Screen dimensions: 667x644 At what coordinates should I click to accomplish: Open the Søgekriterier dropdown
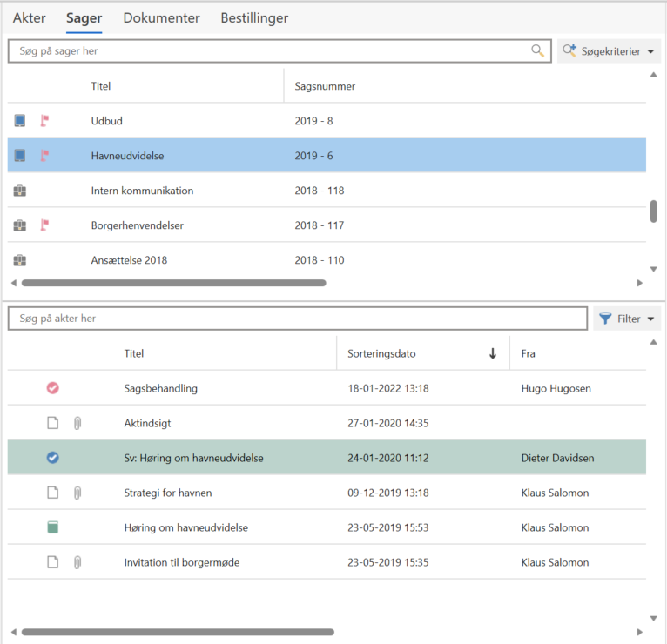pyautogui.click(x=610, y=51)
